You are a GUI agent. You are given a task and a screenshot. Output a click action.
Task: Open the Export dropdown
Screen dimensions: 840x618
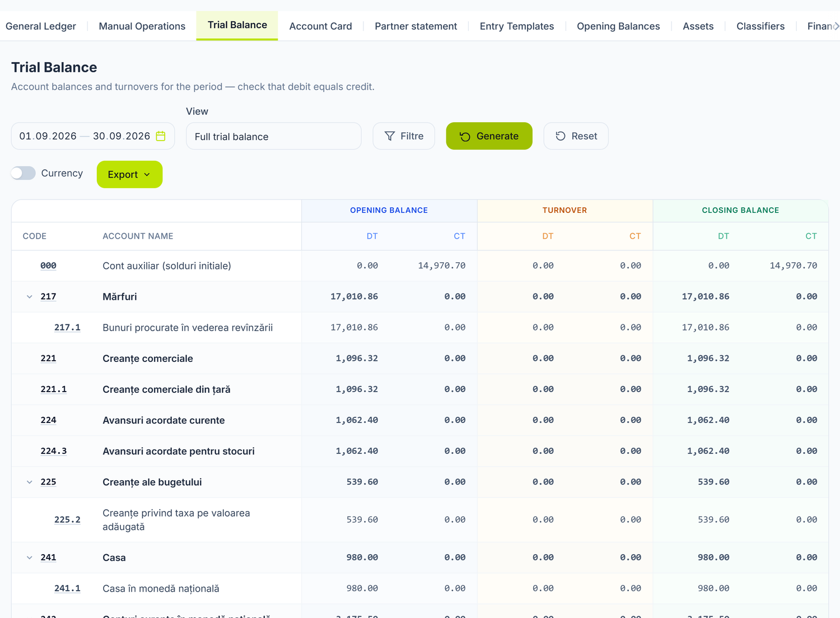click(x=129, y=174)
